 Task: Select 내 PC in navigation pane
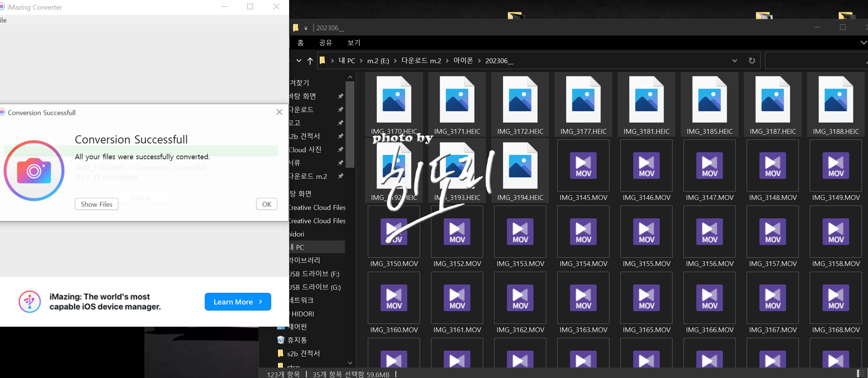click(x=317, y=247)
